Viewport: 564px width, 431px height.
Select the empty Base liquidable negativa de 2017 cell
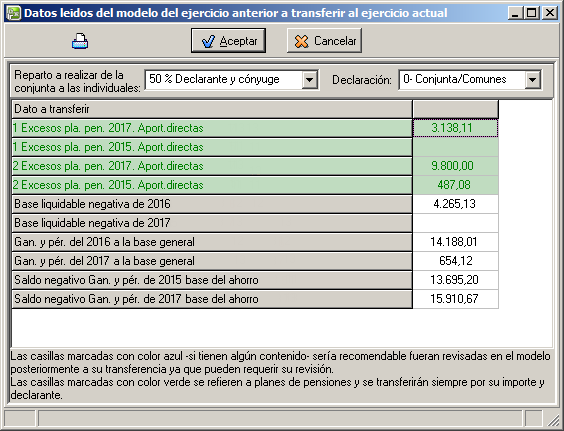click(455, 223)
